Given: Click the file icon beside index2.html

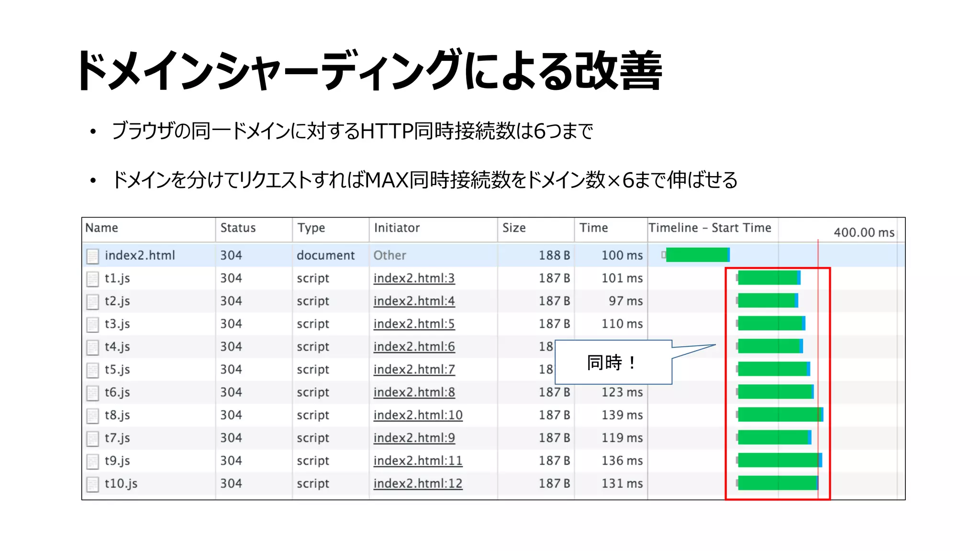Looking at the screenshot, I should [92, 256].
